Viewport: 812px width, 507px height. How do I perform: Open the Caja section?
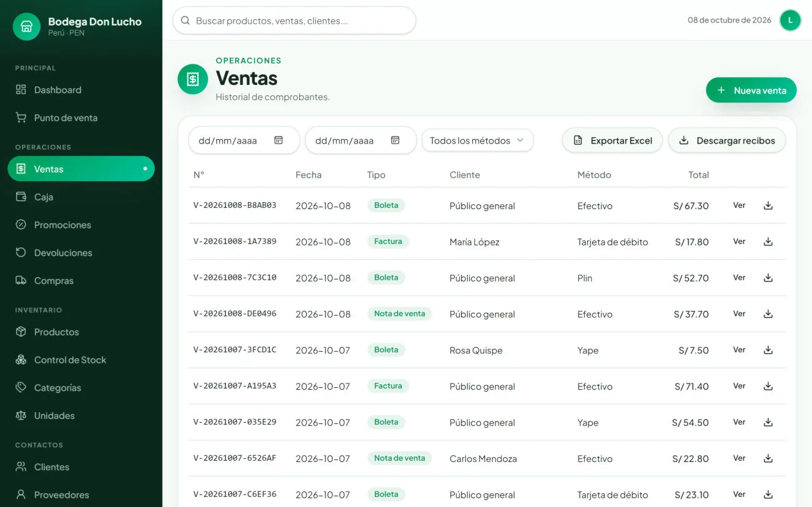(x=81, y=197)
